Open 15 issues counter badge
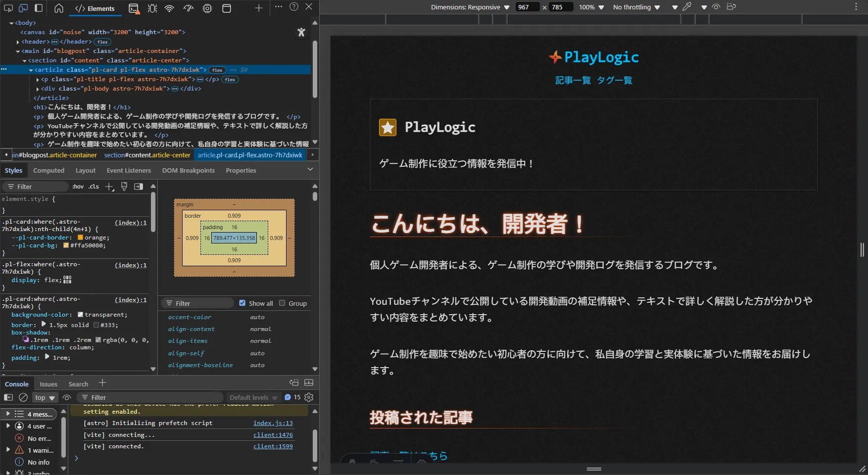 point(292,397)
